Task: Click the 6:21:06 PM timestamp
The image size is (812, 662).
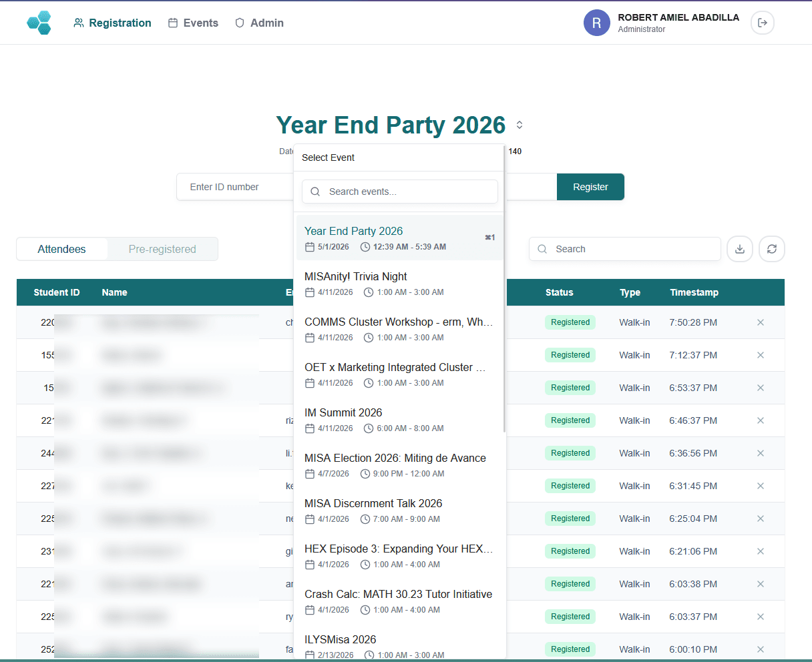Action: click(x=693, y=551)
